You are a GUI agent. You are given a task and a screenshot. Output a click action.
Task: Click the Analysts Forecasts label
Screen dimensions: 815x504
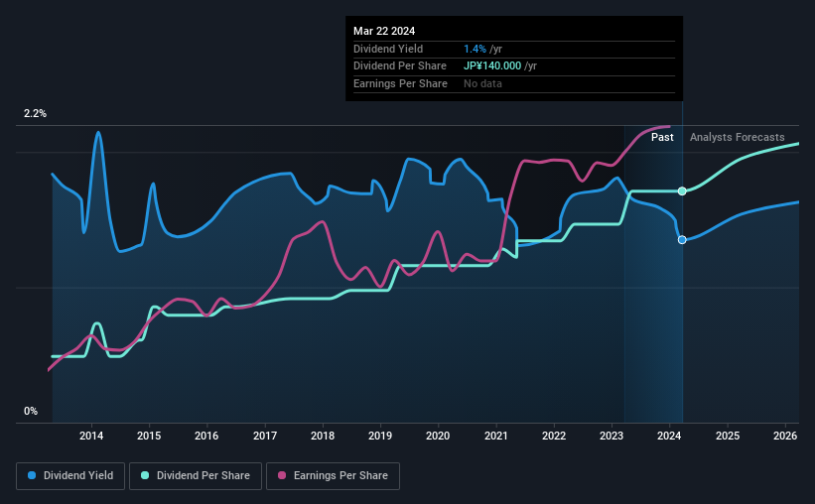pos(737,137)
